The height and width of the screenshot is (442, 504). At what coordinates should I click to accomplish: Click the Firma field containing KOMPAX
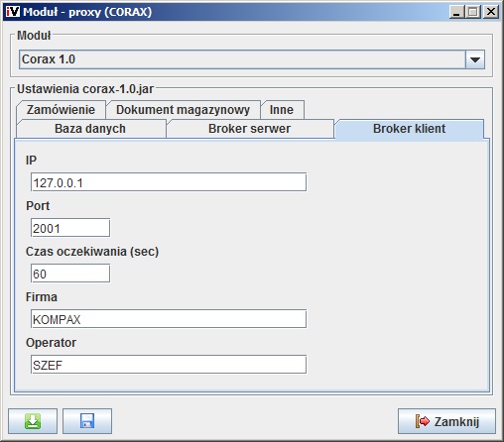169,319
